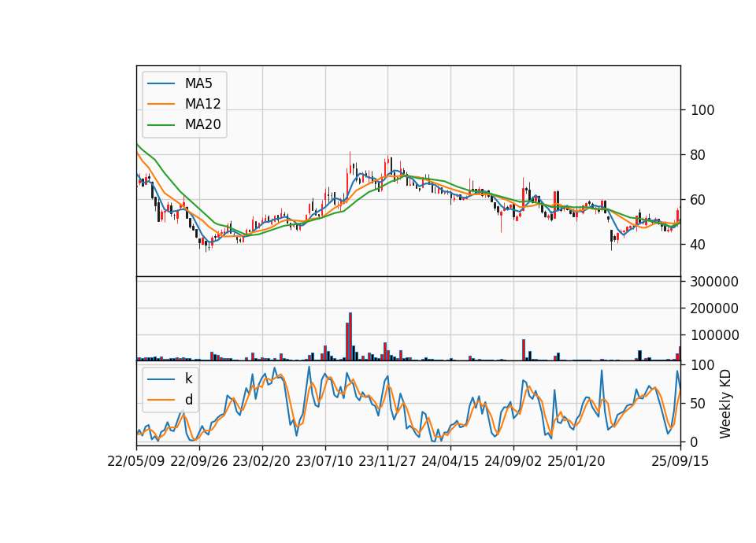Click the blue k legend line sample
The height and width of the screenshot is (543, 756).
161,379
